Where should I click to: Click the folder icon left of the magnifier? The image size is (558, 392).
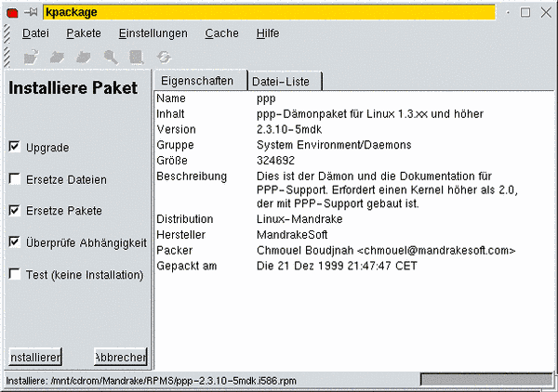(84, 57)
